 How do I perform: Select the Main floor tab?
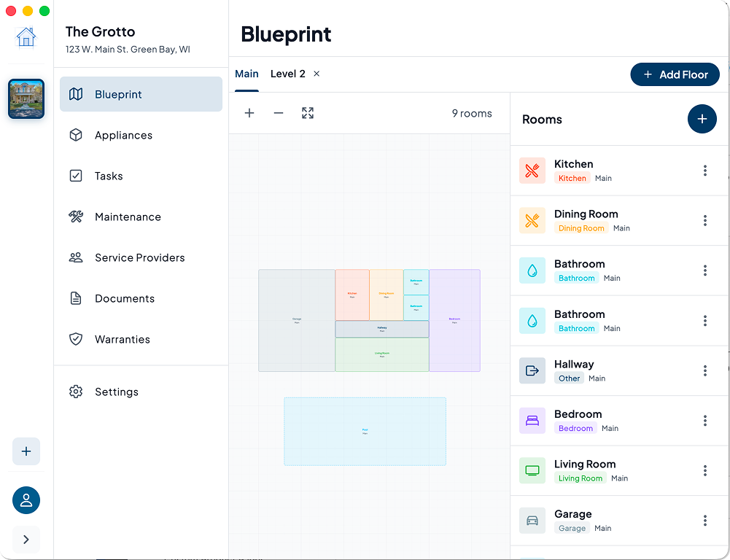pyautogui.click(x=246, y=74)
